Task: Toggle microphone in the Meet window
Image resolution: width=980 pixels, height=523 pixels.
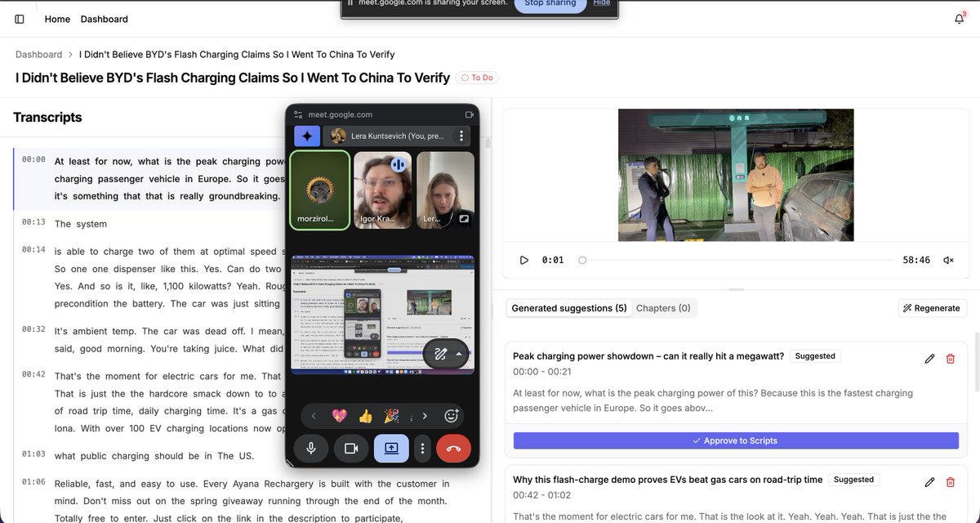Action: click(x=311, y=448)
